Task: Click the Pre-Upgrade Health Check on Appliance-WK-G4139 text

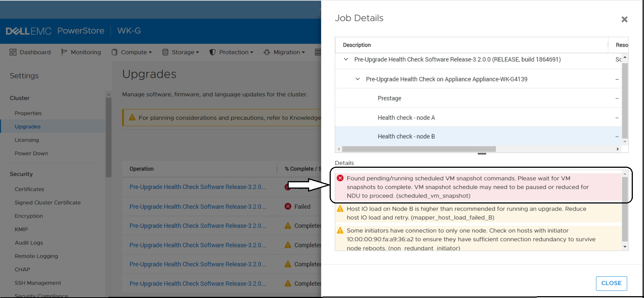Action: (446, 79)
